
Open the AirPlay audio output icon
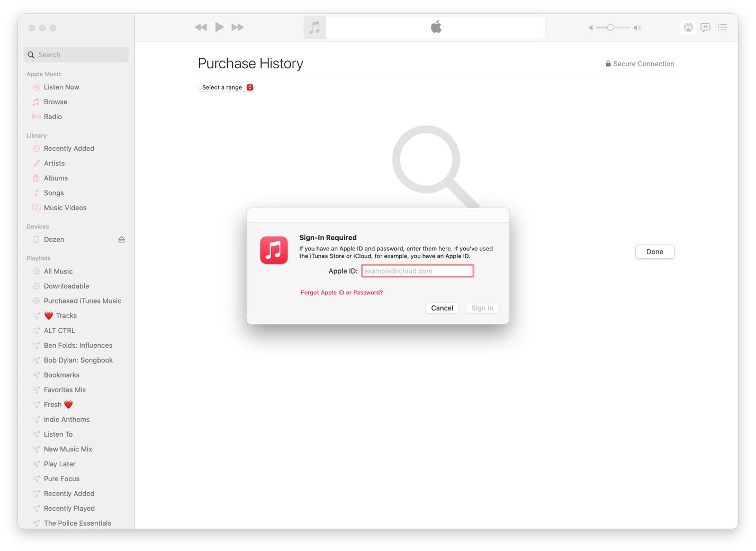click(688, 28)
